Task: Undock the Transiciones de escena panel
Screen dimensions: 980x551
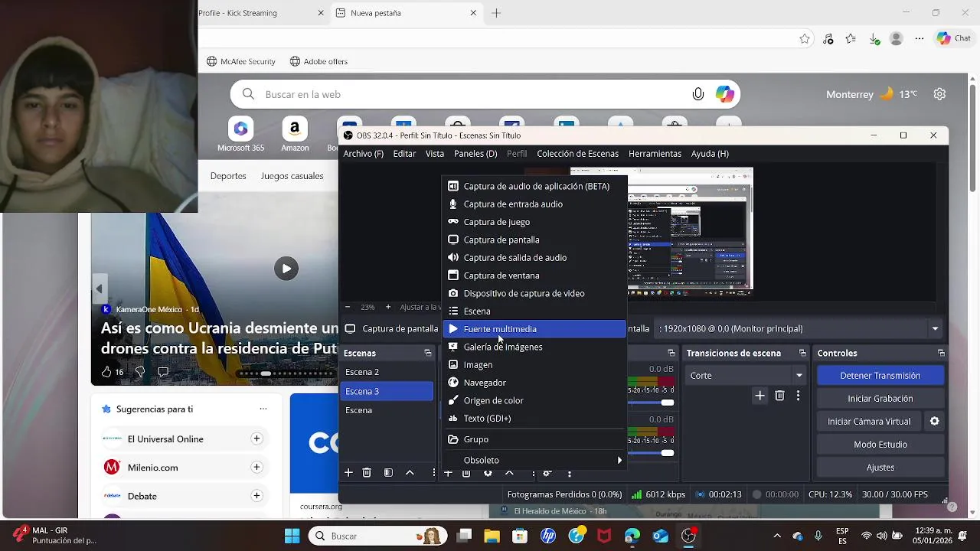Action: coord(802,353)
